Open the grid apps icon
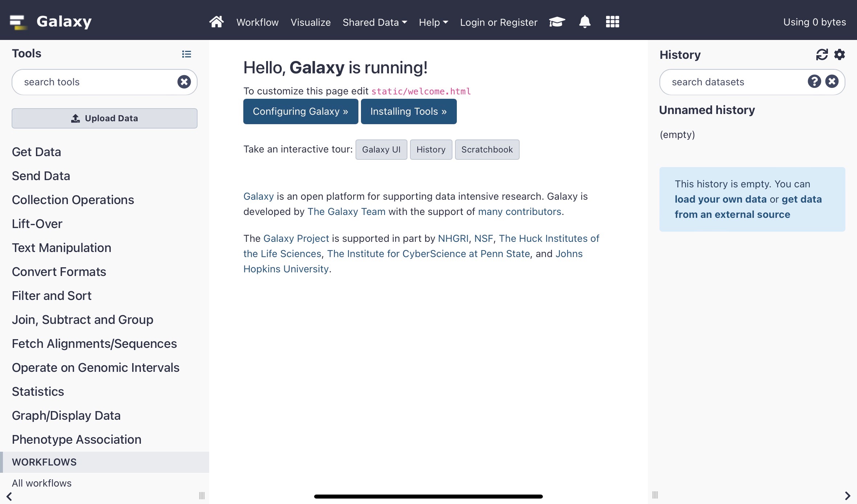The width and height of the screenshot is (857, 504). (x=613, y=22)
